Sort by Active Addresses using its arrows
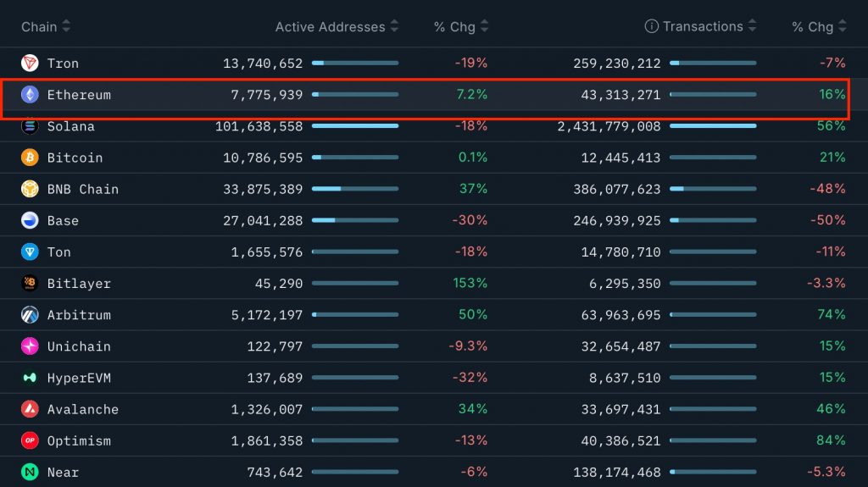This screenshot has width=868, height=487. tap(394, 26)
